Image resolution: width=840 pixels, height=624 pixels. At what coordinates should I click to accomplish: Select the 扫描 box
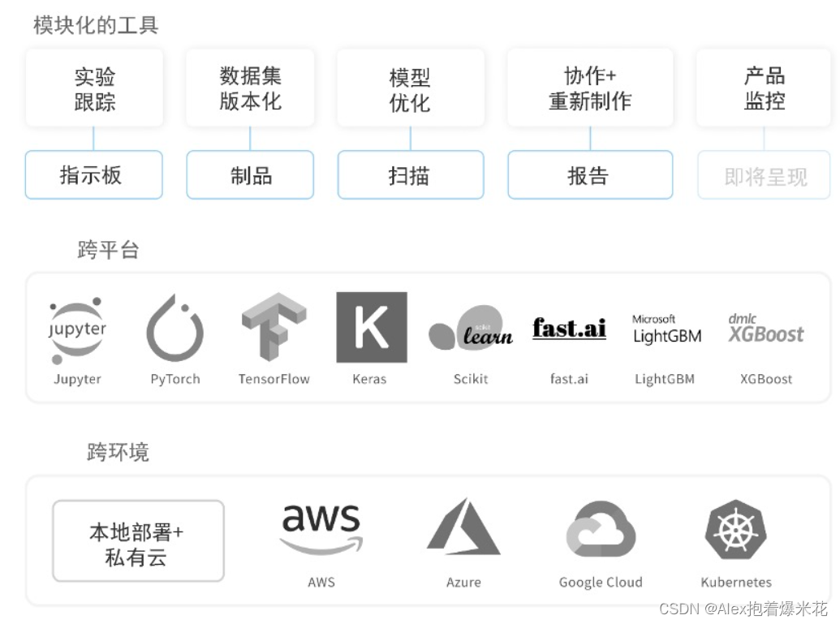[x=411, y=174]
